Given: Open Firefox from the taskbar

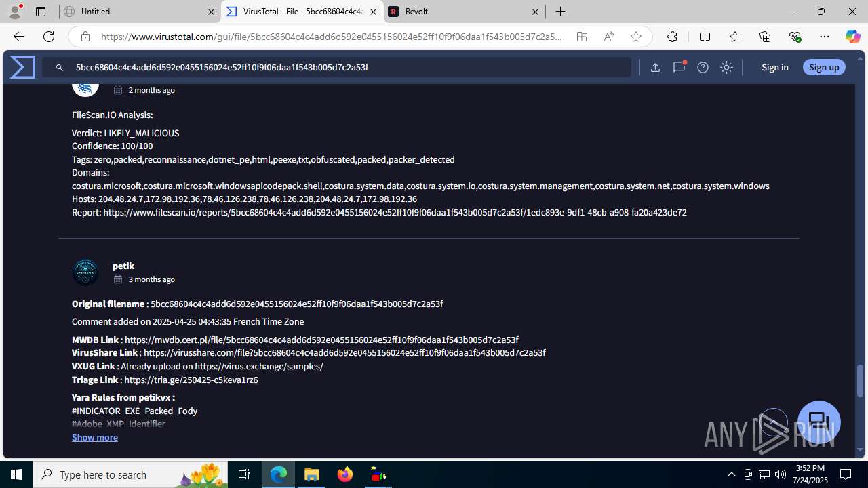Looking at the screenshot, I should point(345,474).
